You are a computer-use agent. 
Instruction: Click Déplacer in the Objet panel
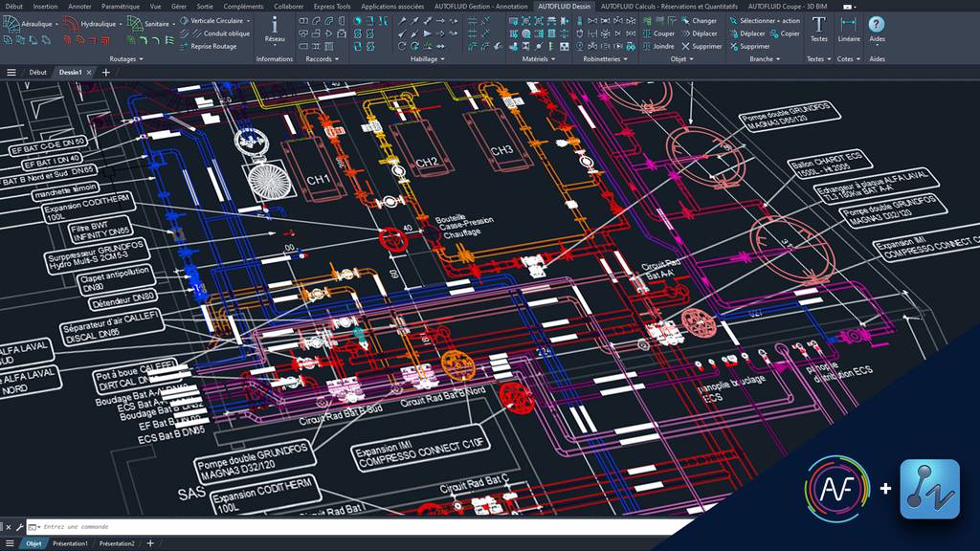pos(699,33)
